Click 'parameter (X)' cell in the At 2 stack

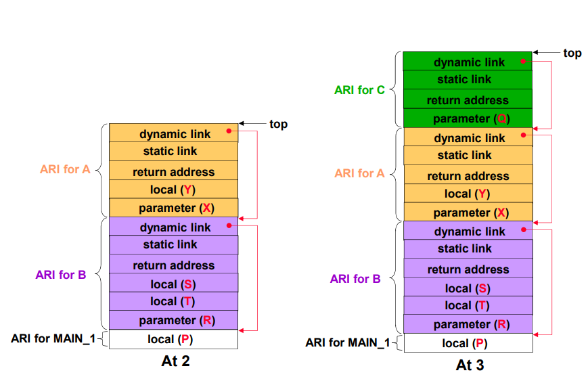[174, 207]
